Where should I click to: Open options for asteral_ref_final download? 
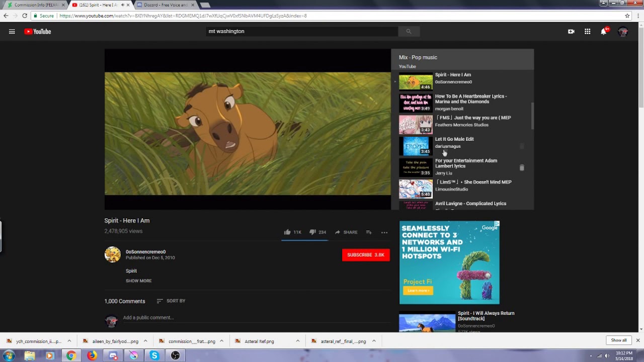click(374, 341)
